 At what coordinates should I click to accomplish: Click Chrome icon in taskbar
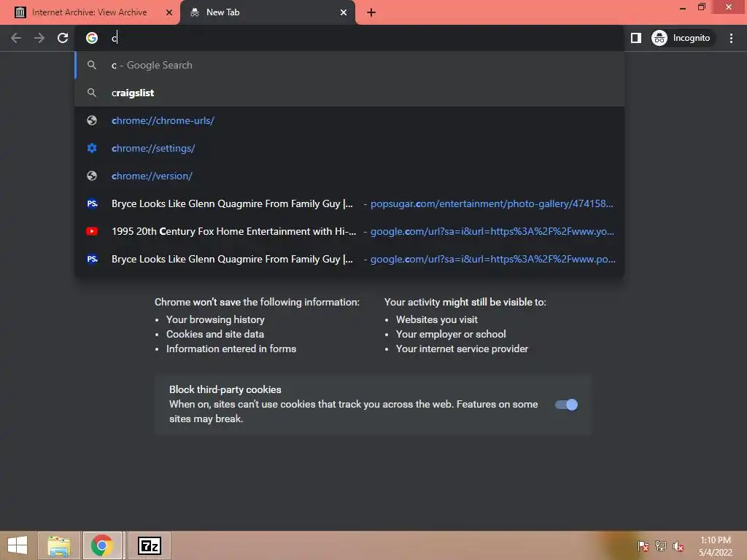point(102,545)
